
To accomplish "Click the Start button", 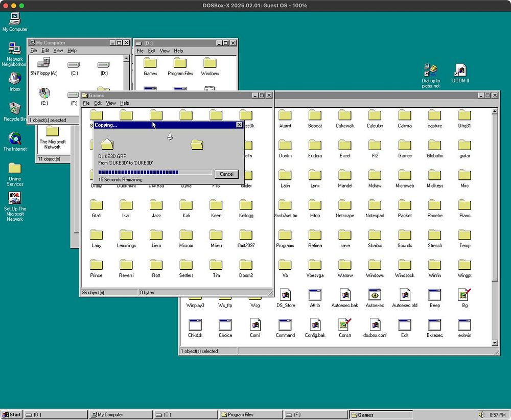I will [12, 414].
